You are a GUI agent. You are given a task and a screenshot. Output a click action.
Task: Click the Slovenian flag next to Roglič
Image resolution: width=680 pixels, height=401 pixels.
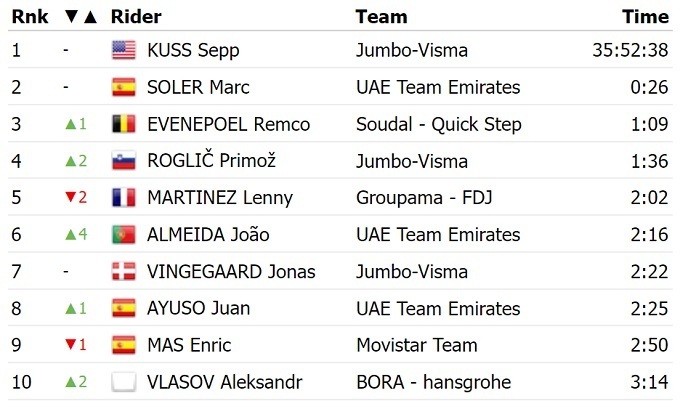(123, 161)
